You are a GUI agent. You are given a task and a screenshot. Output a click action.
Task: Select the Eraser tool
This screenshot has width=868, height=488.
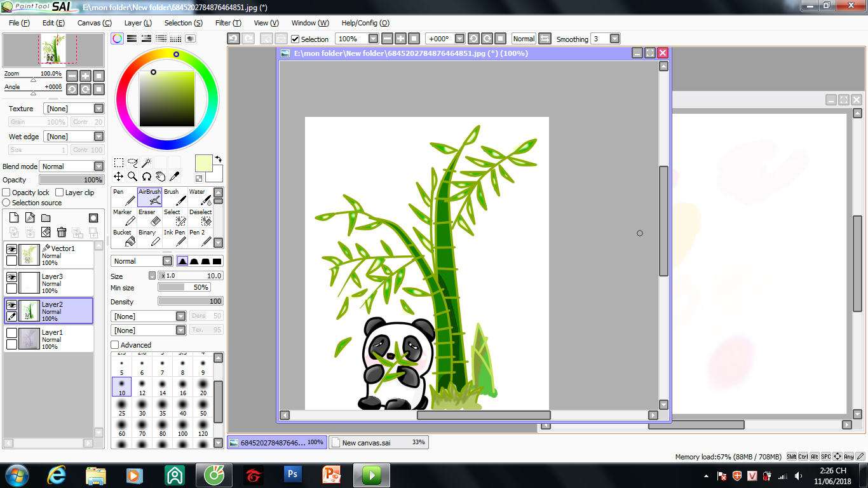[149, 217]
